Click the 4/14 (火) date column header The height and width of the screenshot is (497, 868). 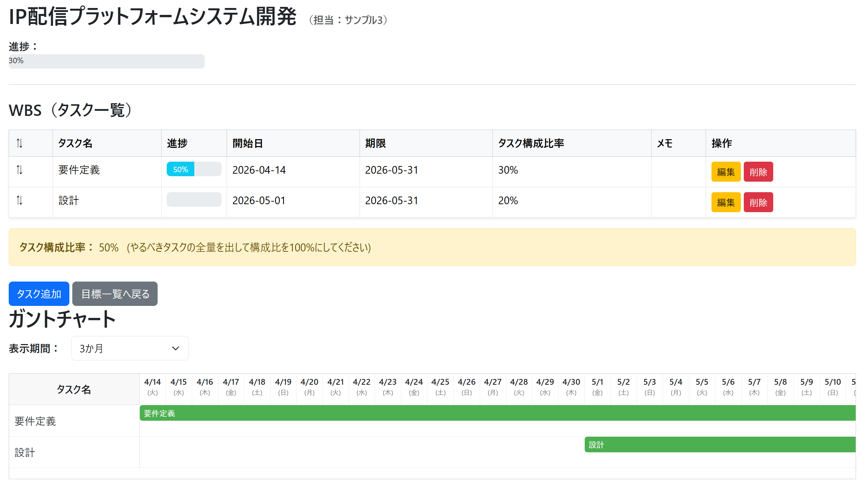[153, 387]
